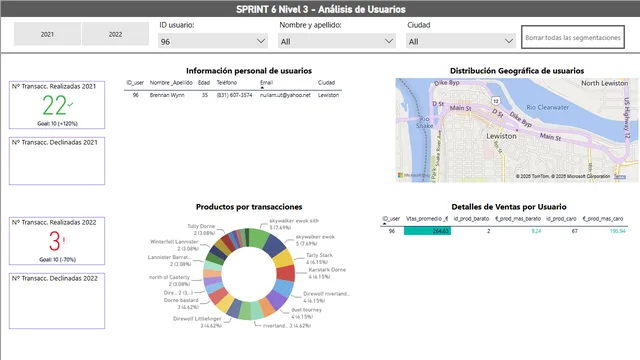Select the nullam.ut@yahoo.net email cell
Viewport: 640px width, 360px height.
click(285, 95)
